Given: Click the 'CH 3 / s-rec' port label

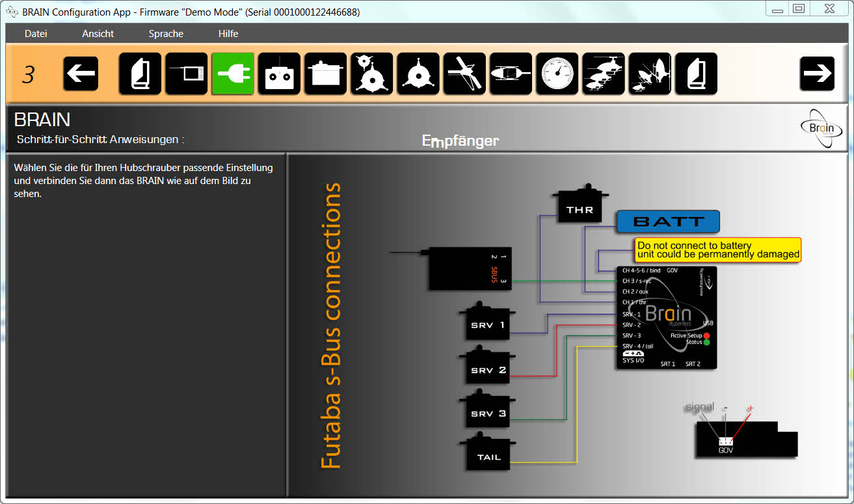Looking at the screenshot, I should click(x=638, y=281).
